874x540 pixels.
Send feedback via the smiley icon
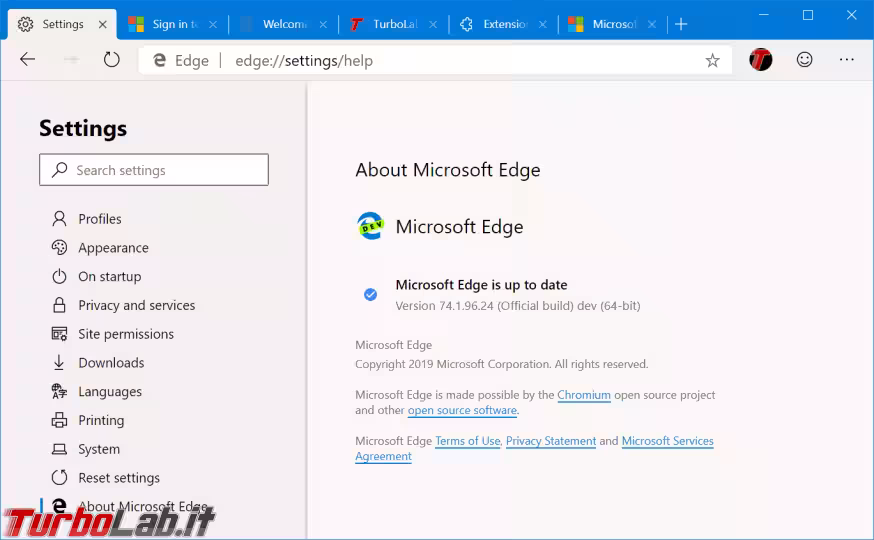click(804, 60)
